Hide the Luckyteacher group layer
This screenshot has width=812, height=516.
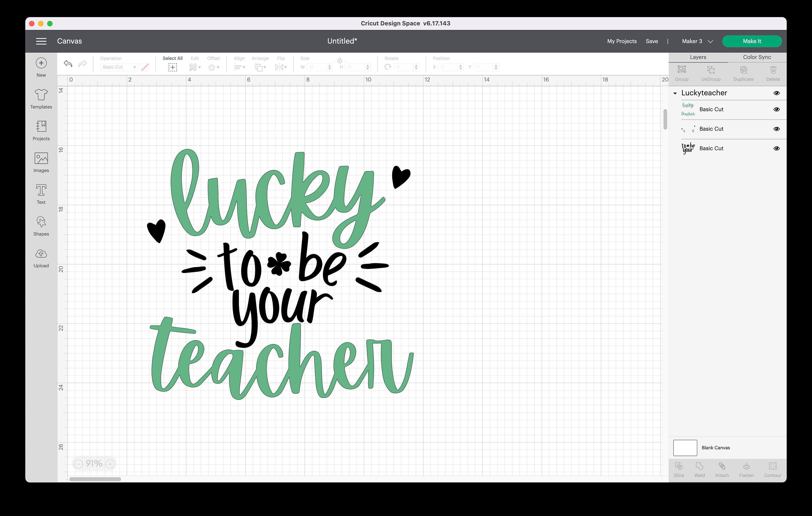tap(777, 93)
